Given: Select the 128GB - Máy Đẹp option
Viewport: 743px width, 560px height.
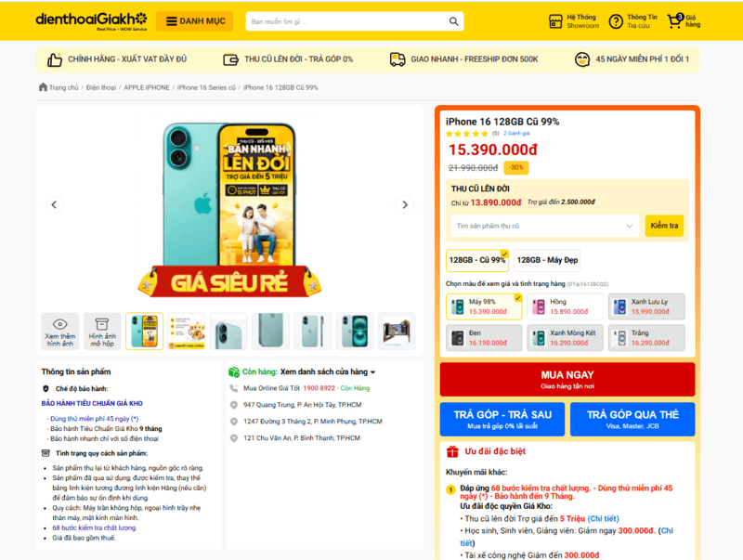Looking at the screenshot, I should [547, 260].
